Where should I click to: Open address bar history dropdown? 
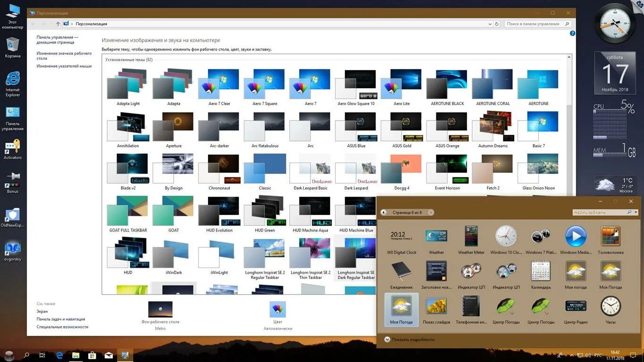(x=490, y=24)
